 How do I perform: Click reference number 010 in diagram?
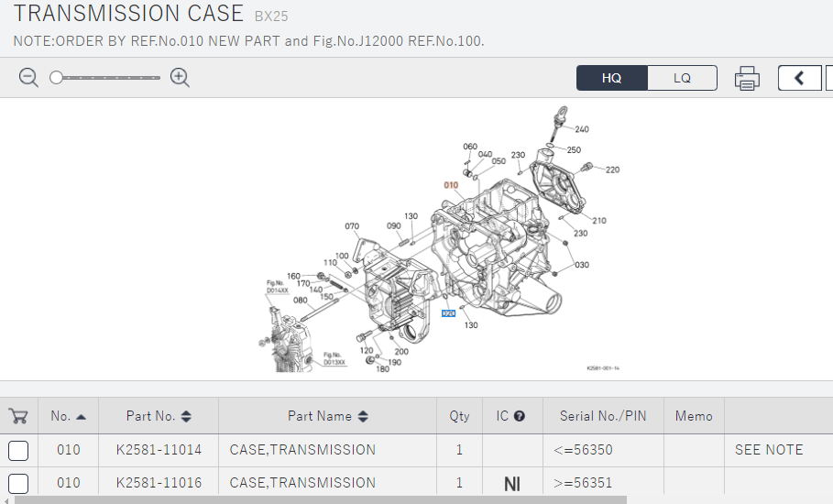[451, 185]
